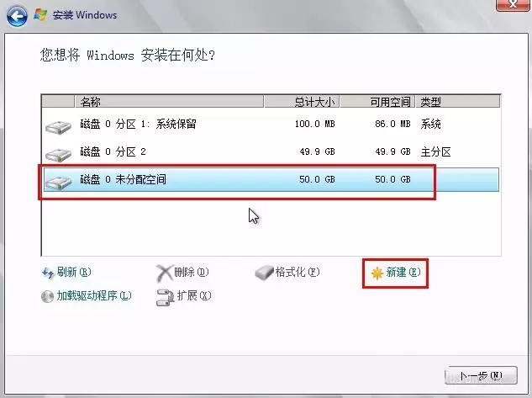Click 49.9 GB total size of 分区 2
The image size is (532, 398).
point(317,151)
